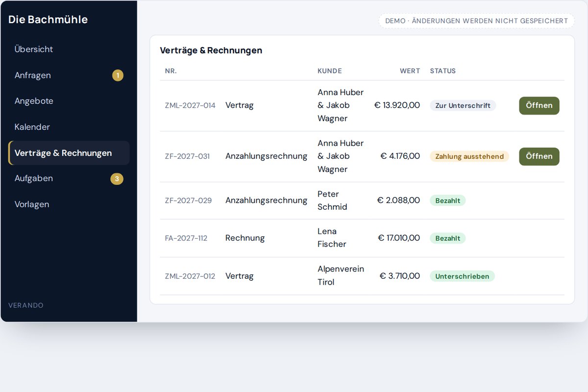588x392 pixels.
Task: Click the Anfragen badge showing 1
Action: pos(118,75)
